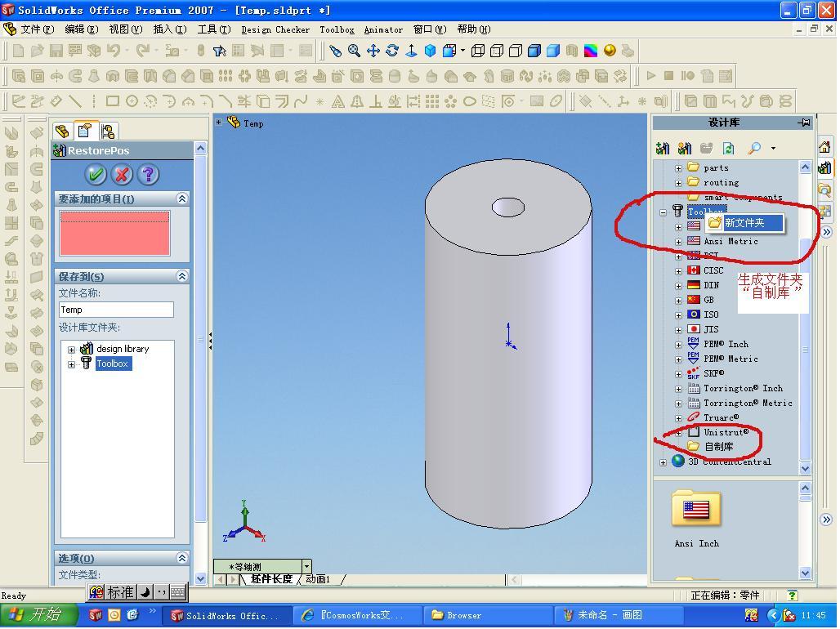This screenshot has width=840, height=629.
Task: Click the 文件名称 Temp input field
Action: pos(116,310)
